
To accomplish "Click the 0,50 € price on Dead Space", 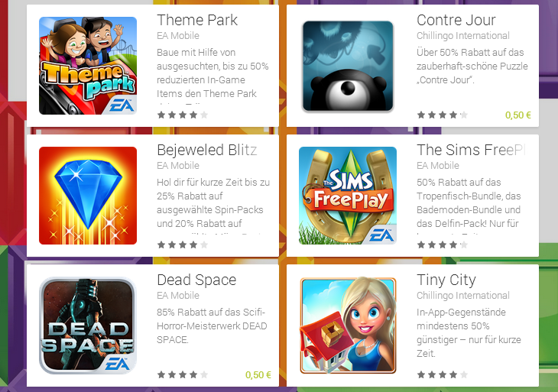I will coord(258,375).
